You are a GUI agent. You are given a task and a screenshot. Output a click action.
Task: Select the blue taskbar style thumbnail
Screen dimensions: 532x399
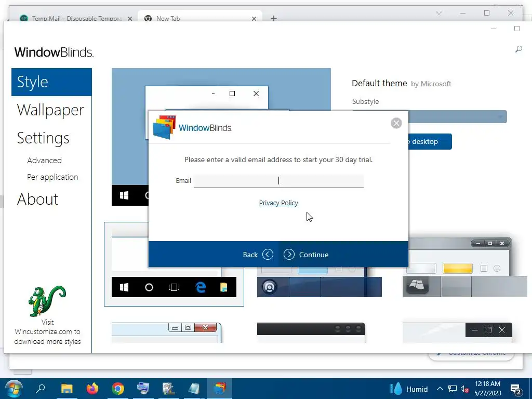[320, 282]
